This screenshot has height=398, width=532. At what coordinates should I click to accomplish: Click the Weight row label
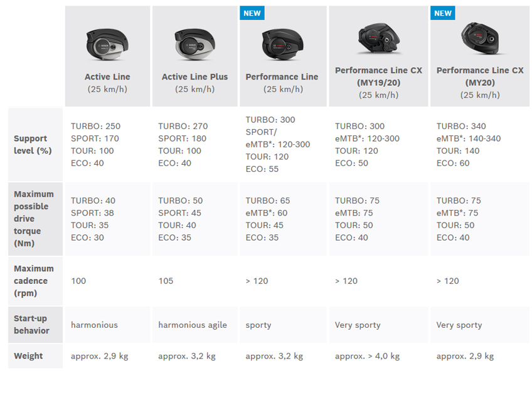(28, 356)
